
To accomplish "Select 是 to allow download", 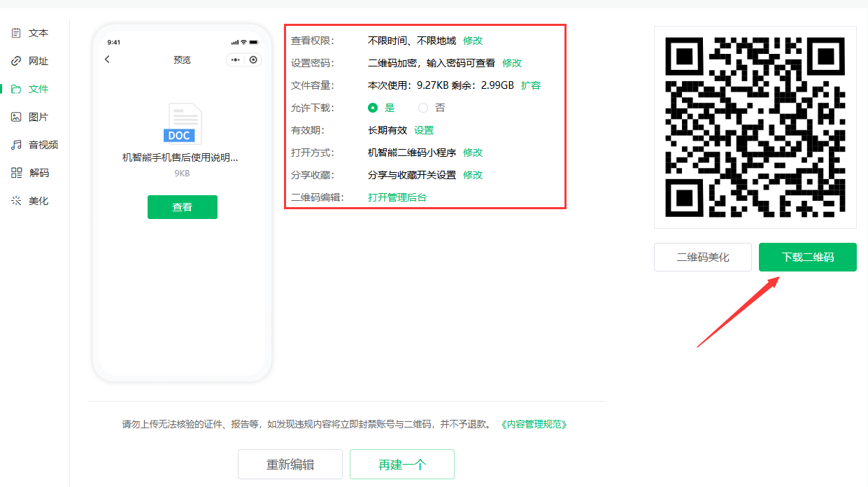I will pyautogui.click(x=373, y=108).
